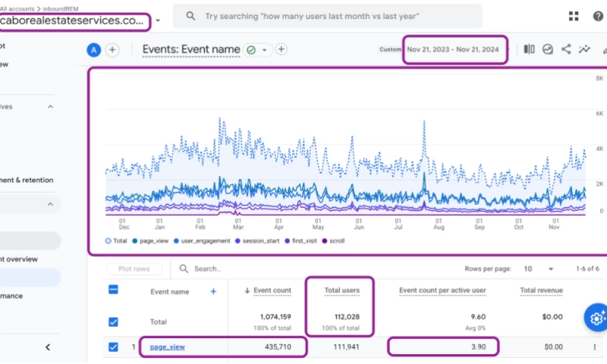Toggle page_view series in chart legend

click(150, 241)
